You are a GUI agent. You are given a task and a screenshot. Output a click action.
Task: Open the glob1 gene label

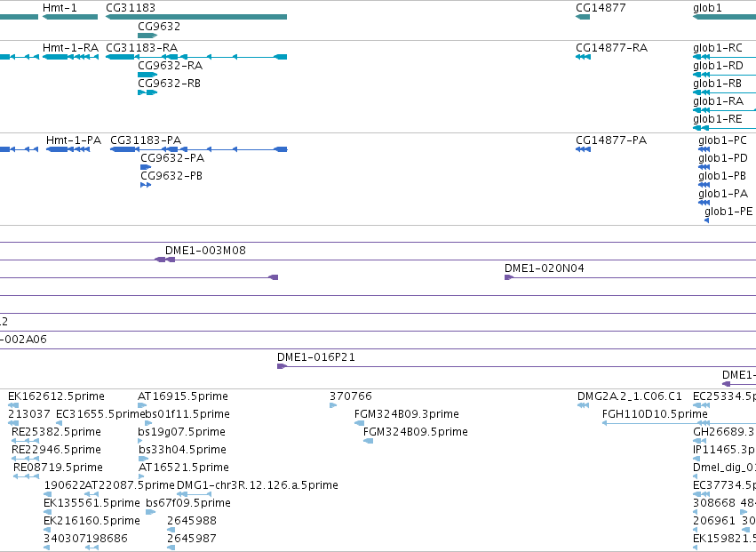[x=707, y=8]
